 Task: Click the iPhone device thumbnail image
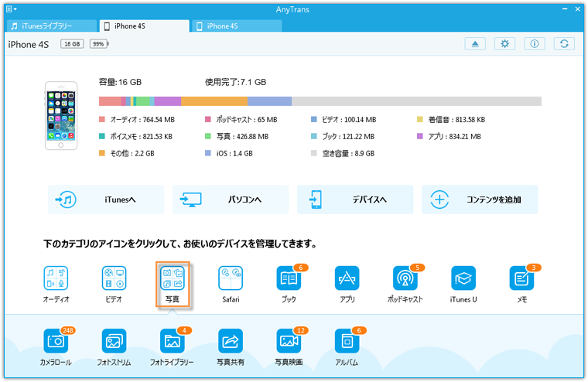(61, 115)
